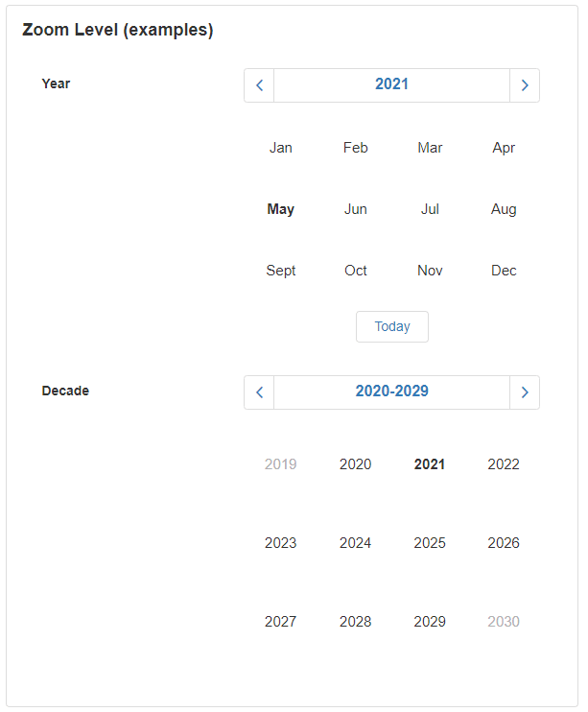Viewport: 588px width, 712px height.
Task: Select year 2020 in the decade view
Action: pos(355,464)
